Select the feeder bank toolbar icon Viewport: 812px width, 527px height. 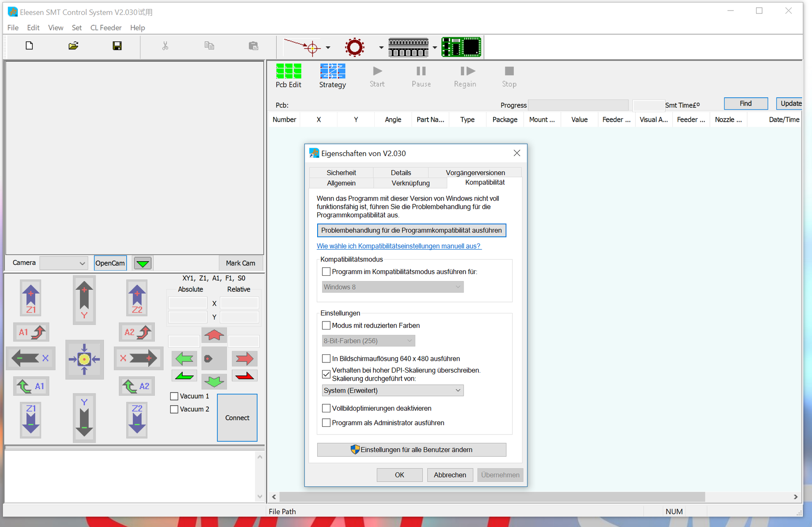coord(408,47)
